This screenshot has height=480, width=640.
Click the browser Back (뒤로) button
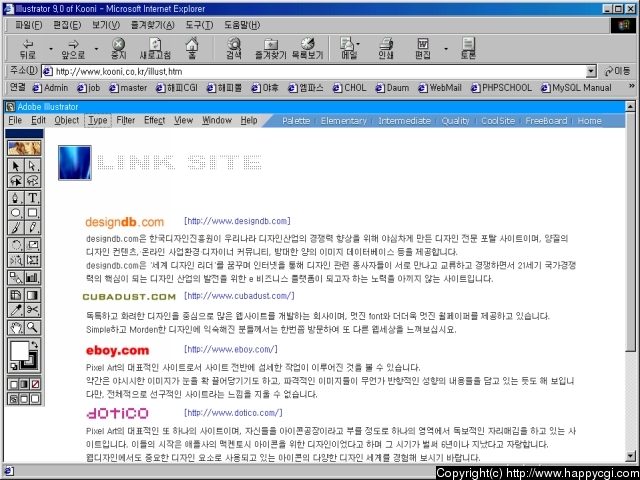[28, 49]
